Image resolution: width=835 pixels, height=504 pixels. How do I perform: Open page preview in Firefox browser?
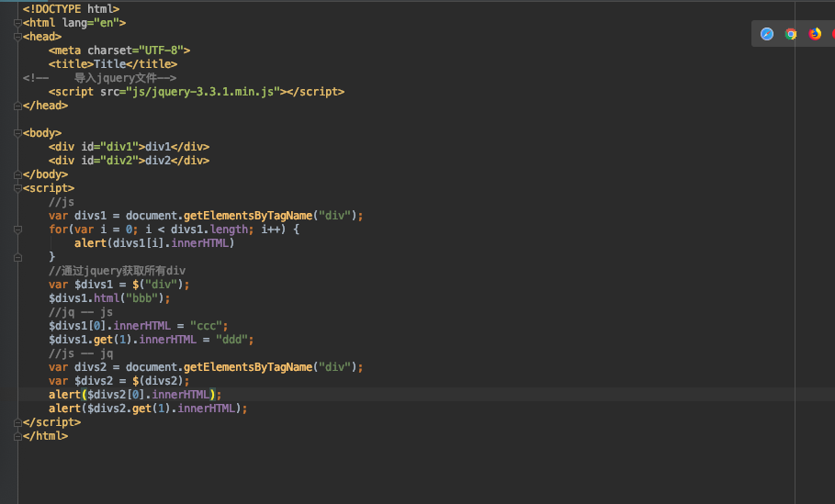coord(815,34)
